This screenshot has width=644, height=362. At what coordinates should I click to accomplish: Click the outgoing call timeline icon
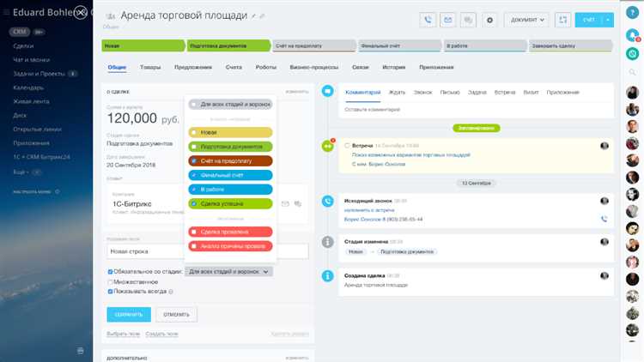click(x=327, y=201)
